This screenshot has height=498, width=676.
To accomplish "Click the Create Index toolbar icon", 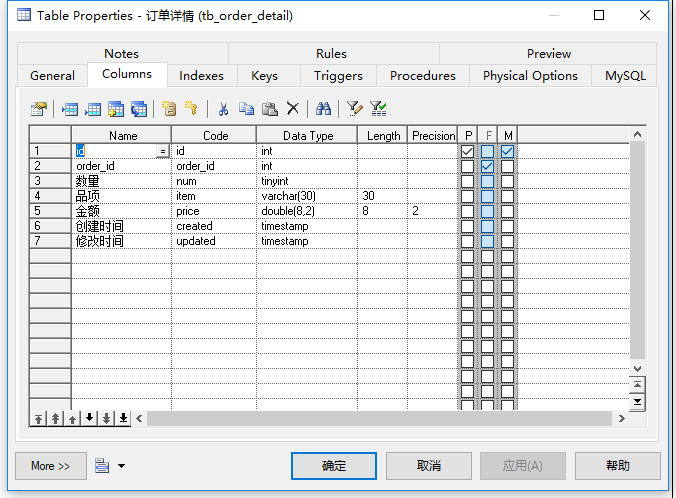I will click(x=169, y=109).
